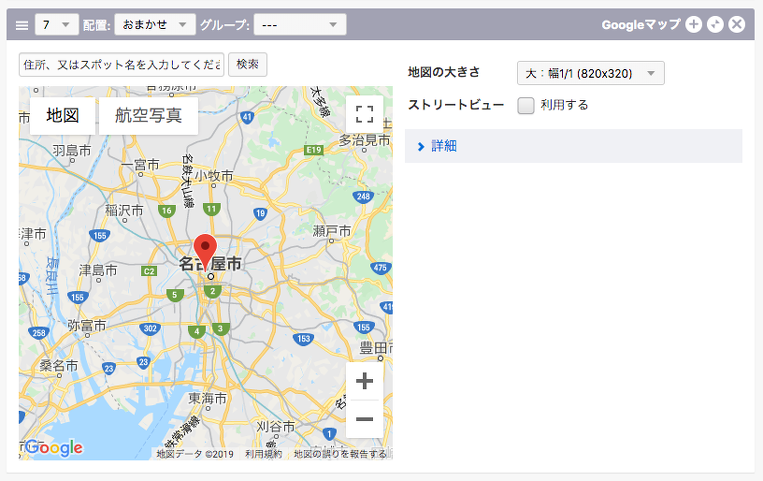Click the hamburger drag handle icon
The width and height of the screenshot is (763, 481).
(x=22, y=24)
